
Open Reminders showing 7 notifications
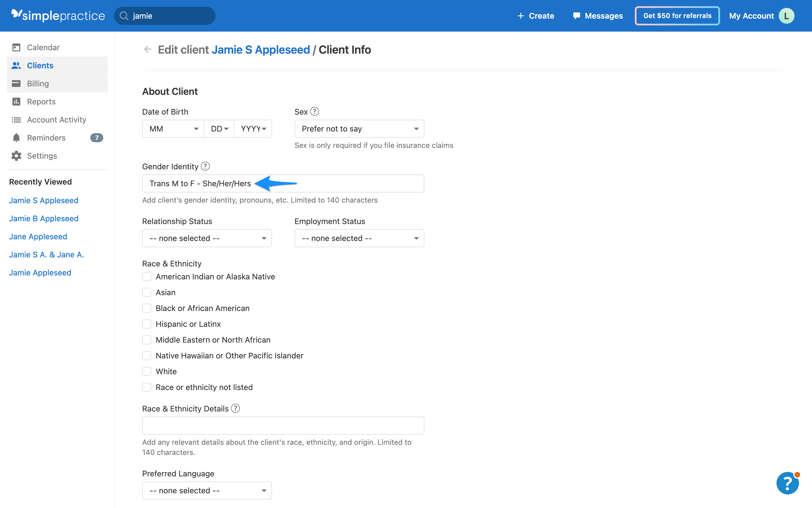pos(46,137)
